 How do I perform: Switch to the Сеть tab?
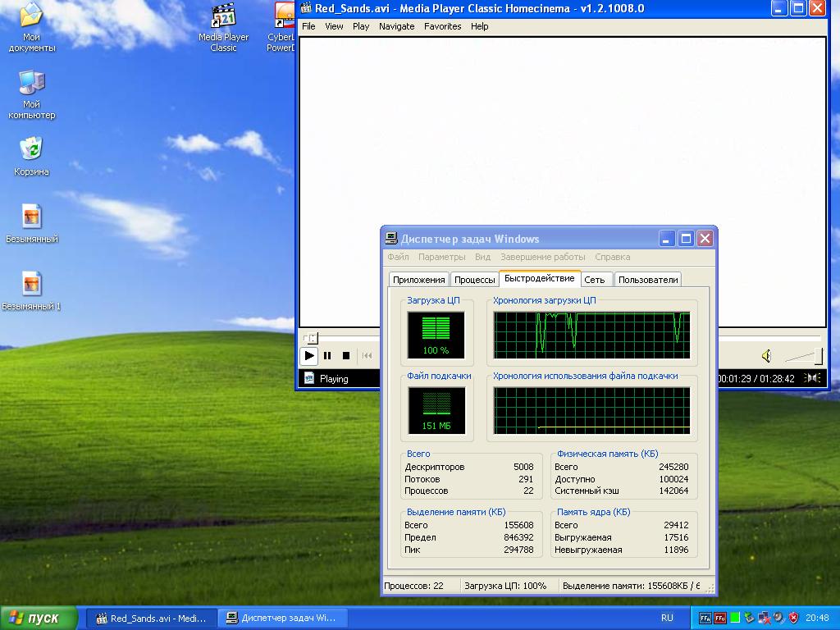point(595,280)
